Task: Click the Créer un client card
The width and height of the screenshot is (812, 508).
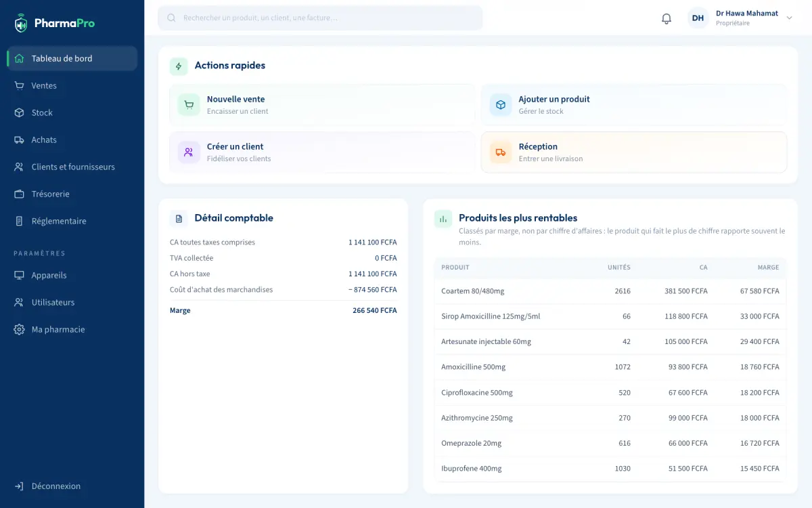Action: click(x=322, y=152)
